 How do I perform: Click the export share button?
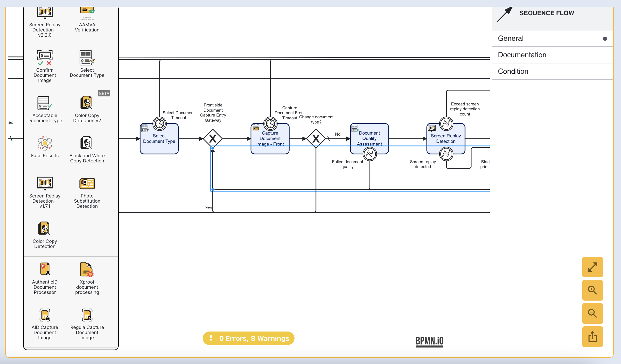592,337
